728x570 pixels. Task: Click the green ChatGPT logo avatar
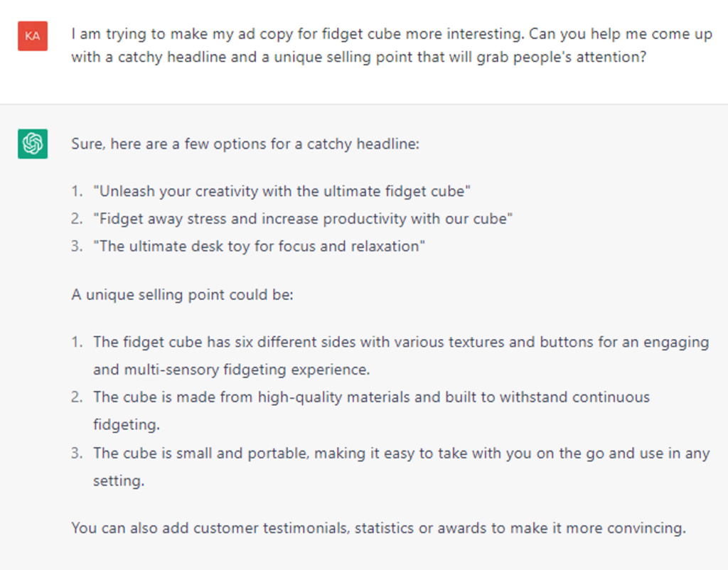33,144
